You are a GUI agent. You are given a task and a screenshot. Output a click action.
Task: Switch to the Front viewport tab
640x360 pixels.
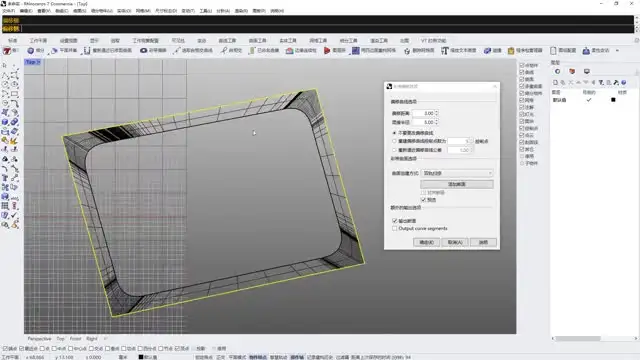(x=76, y=339)
